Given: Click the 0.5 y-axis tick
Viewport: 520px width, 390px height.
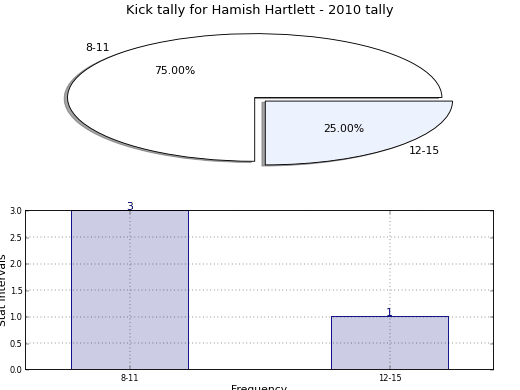Looking at the screenshot, I should point(16,343).
